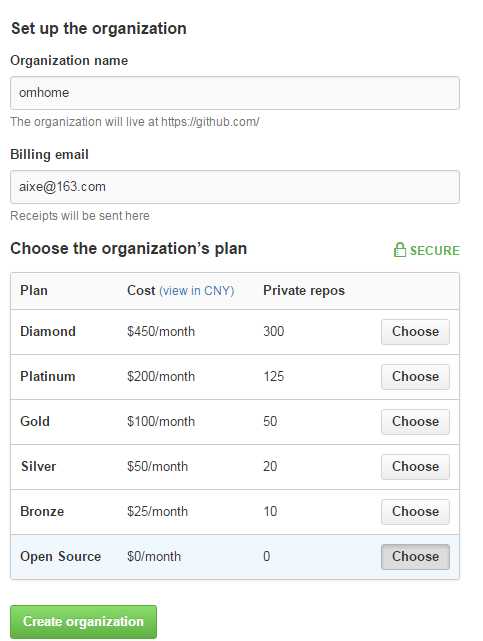
Task: Select the Diamond plan name cell
Action: tap(48, 331)
